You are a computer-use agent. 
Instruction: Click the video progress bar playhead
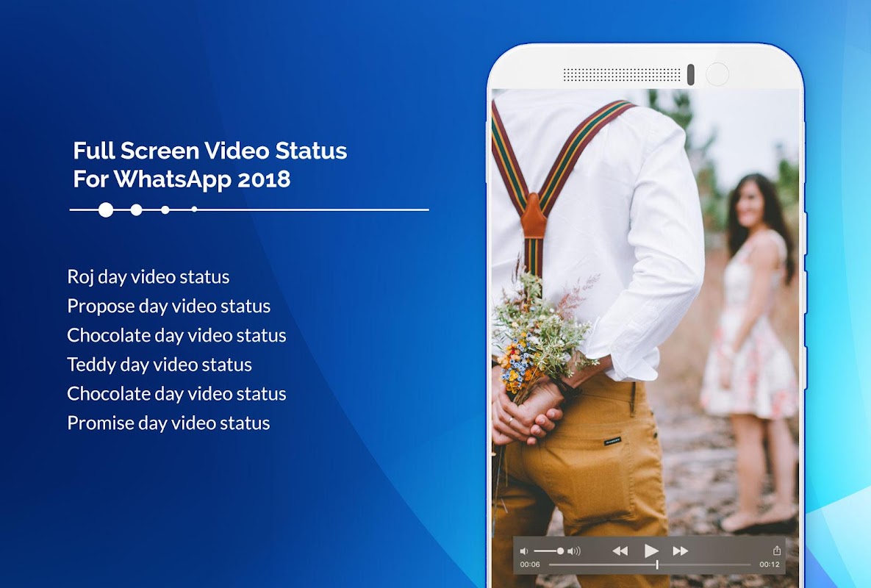click(x=657, y=564)
